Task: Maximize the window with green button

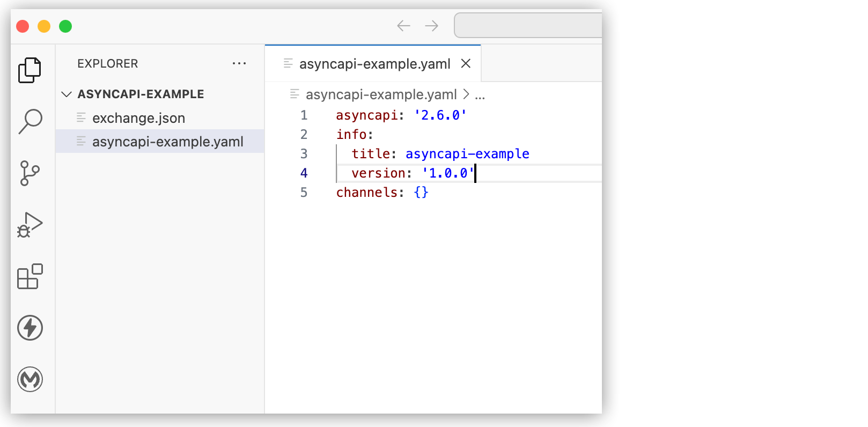Action: click(x=65, y=26)
